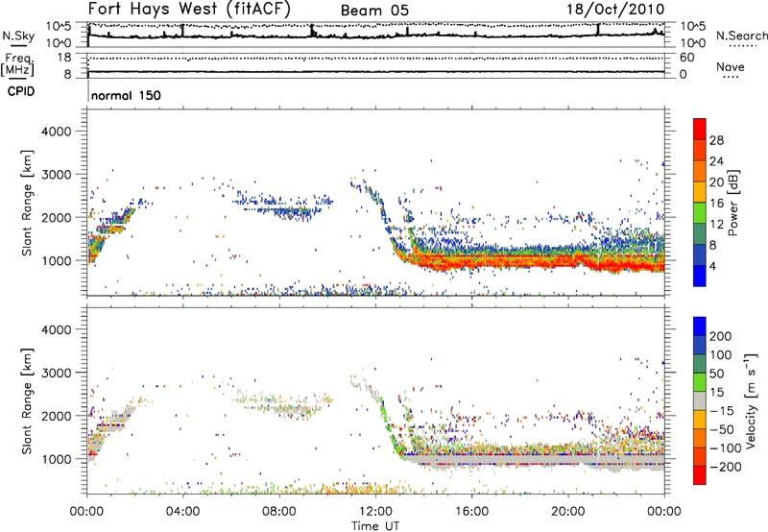
Task: Click the 60 Nave tick label
Action: (686, 58)
